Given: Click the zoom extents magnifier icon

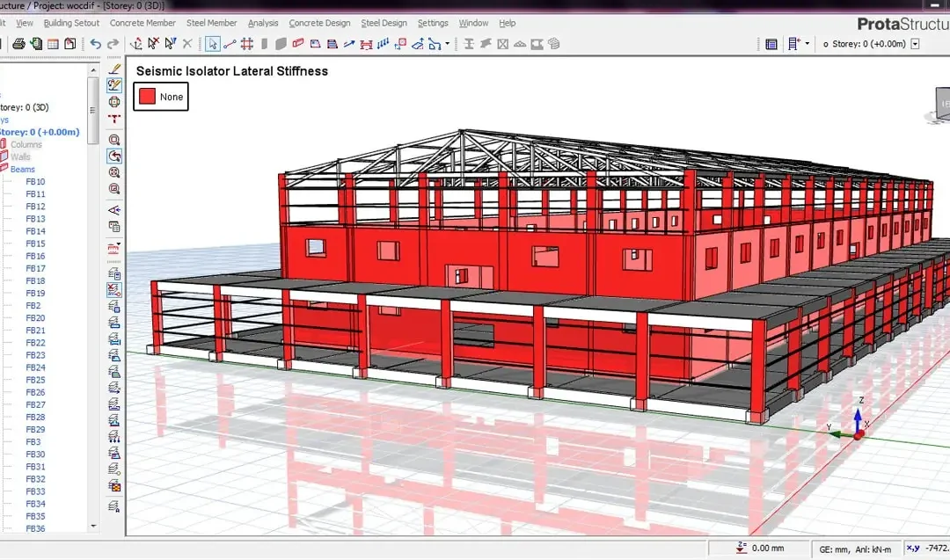Looking at the screenshot, I should pos(113,172).
